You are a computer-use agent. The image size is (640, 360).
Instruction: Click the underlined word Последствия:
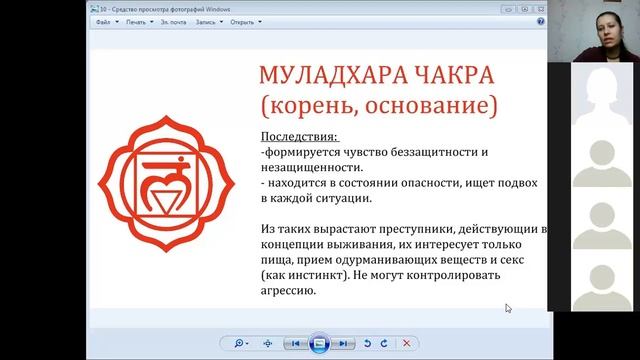pyautogui.click(x=300, y=136)
